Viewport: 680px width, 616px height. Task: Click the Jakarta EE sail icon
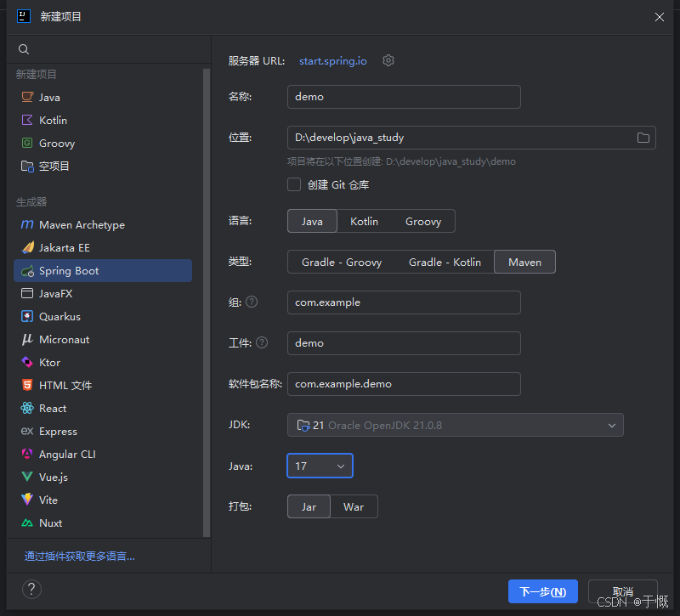tap(27, 247)
